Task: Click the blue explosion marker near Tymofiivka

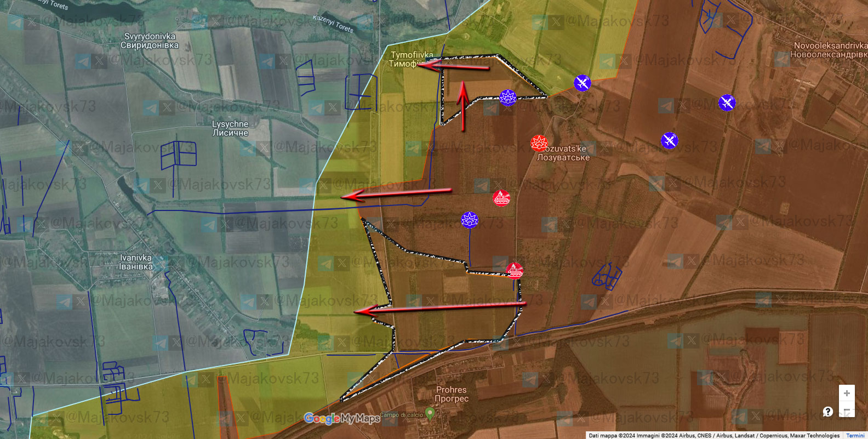Action: pos(508,98)
